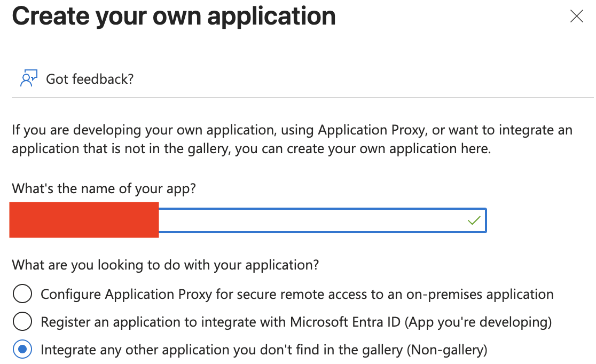Click the 'Create your own application' heading
This screenshot has height=364, width=596.
174,16
